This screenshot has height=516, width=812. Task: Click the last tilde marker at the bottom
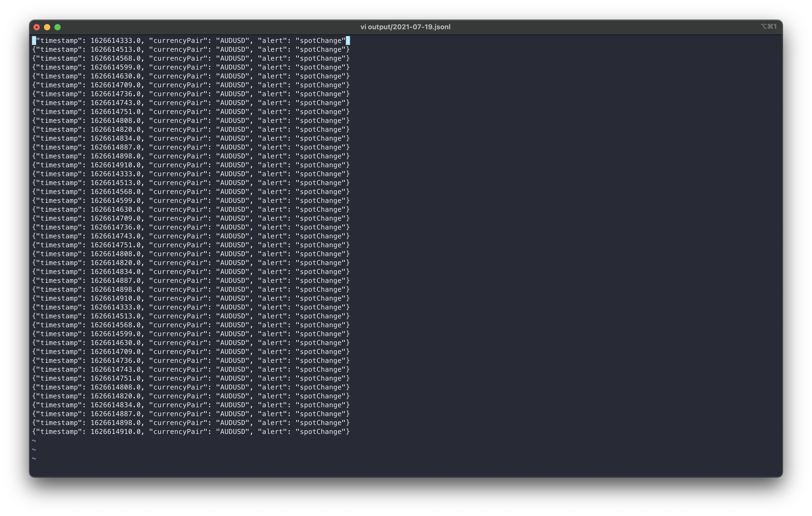[x=34, y=458]
